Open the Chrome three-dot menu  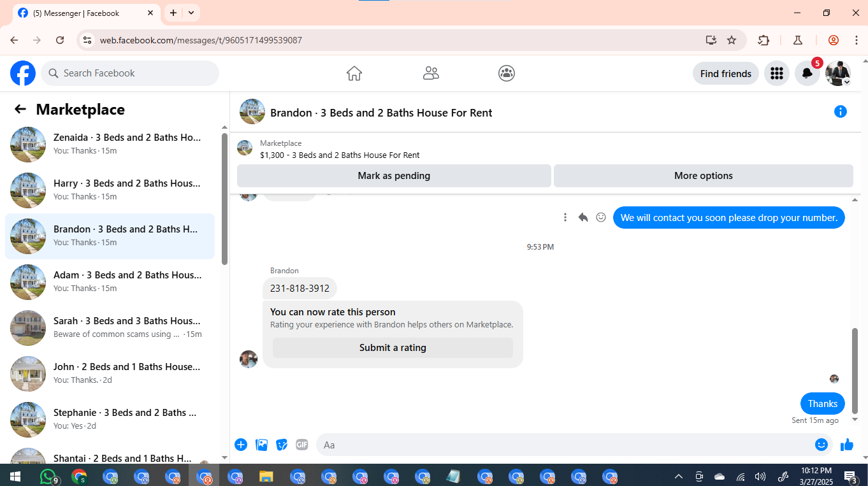pos(856,40)
